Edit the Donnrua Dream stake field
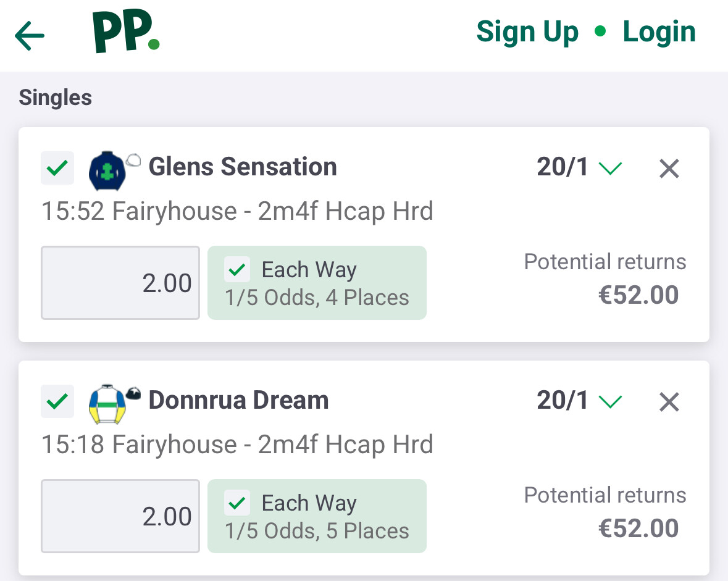The width and height of the screenshot is (728, 581). coord(120,516)
